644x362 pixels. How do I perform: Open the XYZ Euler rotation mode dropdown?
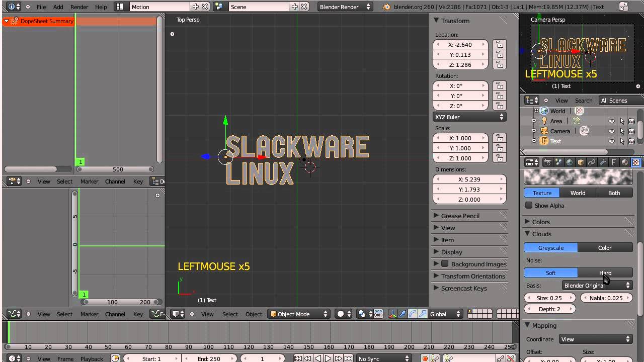(469, 117)
